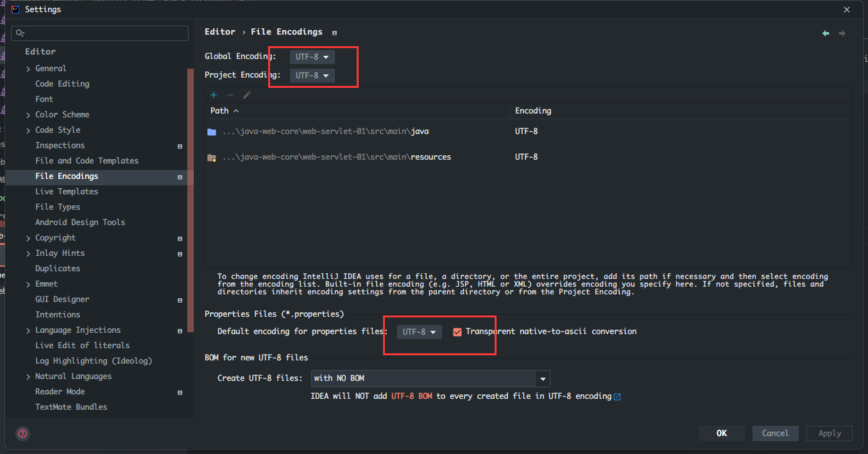Click the remove path minus icon
The height and width of the screenshot is (454, 868).
coord(230,95)
